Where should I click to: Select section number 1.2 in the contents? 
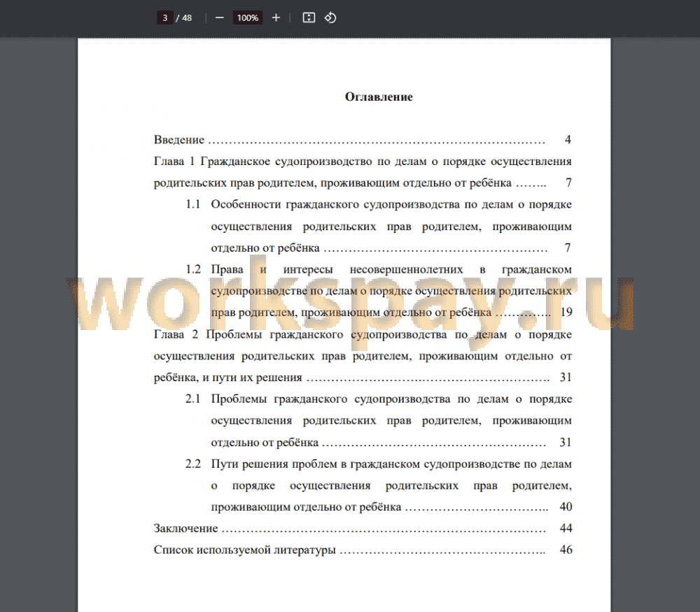193,269
